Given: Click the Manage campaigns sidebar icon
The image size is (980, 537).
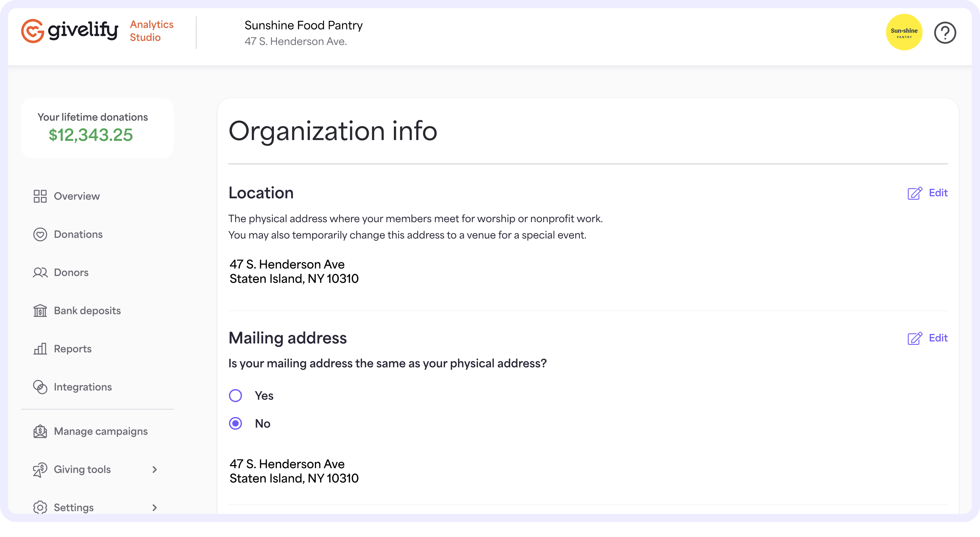Looking at the screenshot, I should coord(40,431).
